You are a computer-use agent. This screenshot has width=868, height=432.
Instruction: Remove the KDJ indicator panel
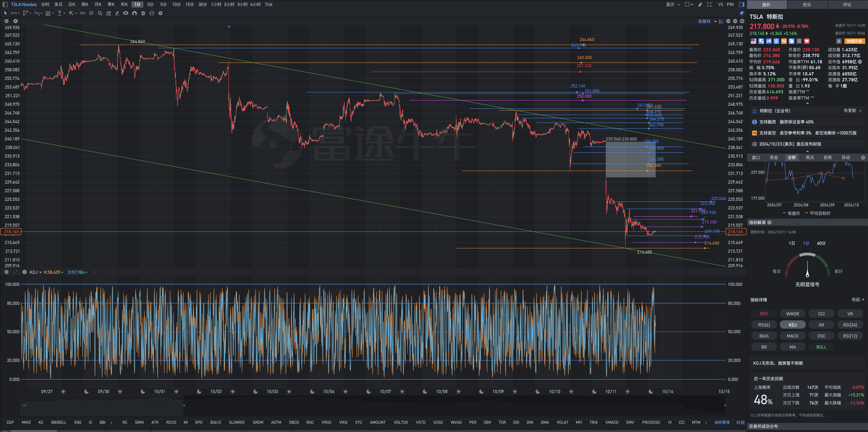25,272
